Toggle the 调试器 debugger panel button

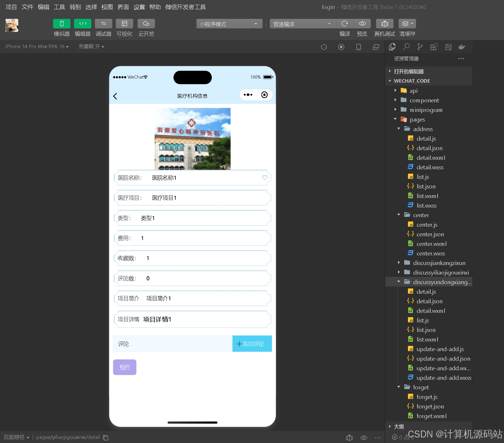pos(104,24)
